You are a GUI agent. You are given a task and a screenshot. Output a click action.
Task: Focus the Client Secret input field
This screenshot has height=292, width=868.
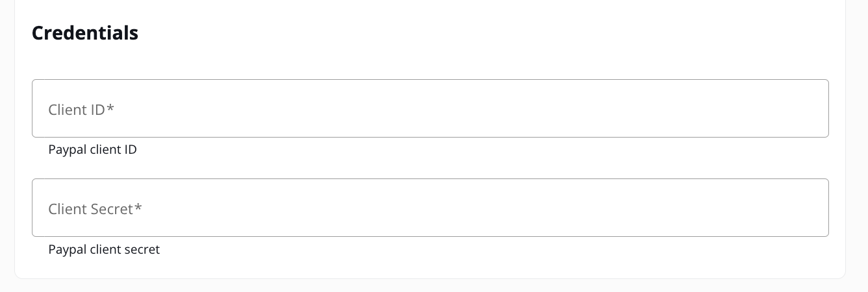tap(430, 208)
